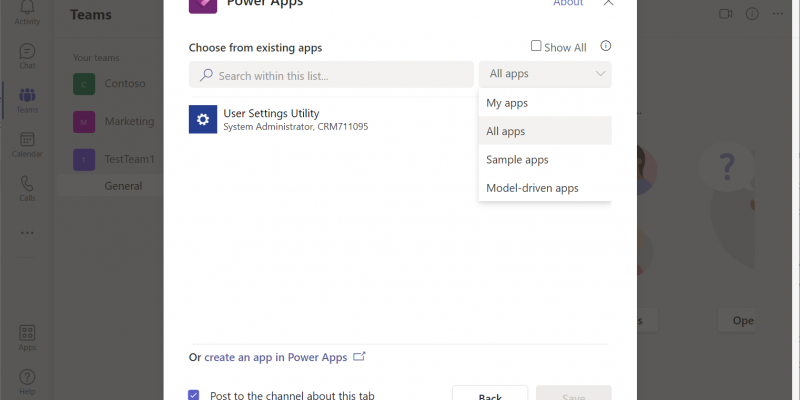Enable the Show All checkbox

click(536, 46)
